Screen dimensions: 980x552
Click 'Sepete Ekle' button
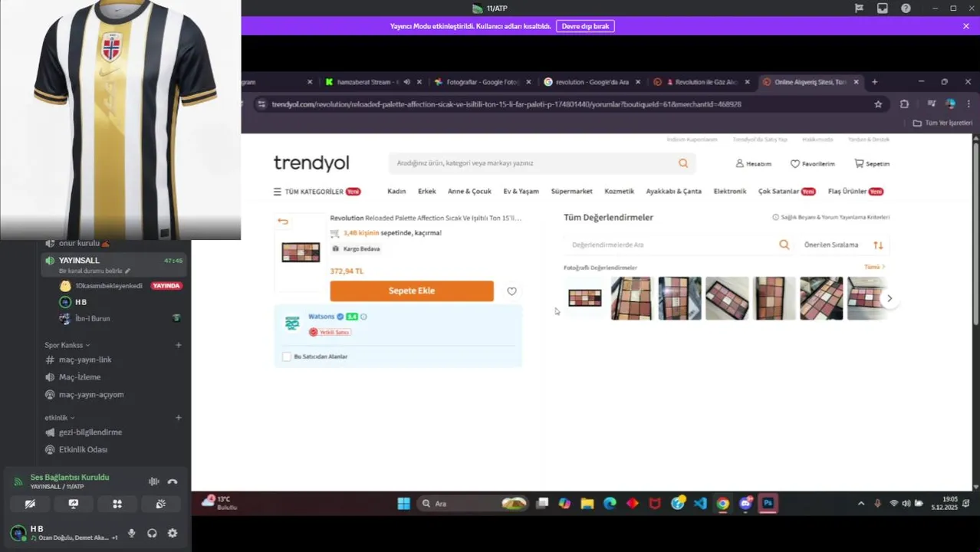412,291
